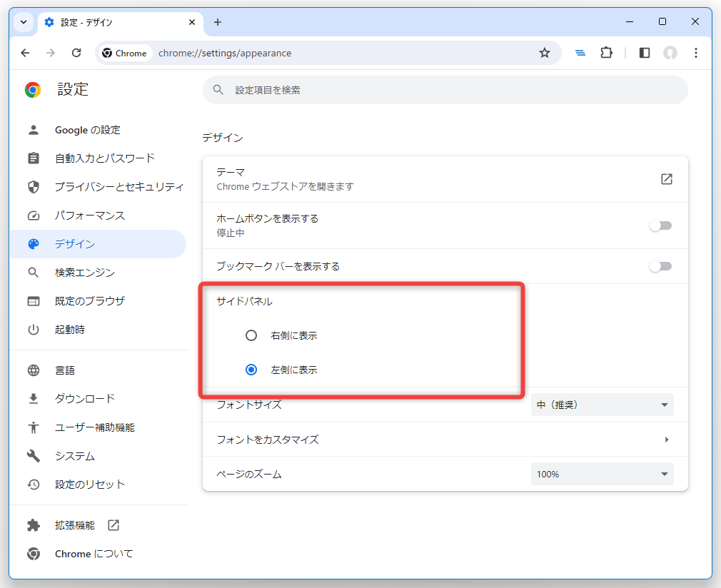This screenshot has height=588, width=721.
Task: Click the shield icon for privacy
Action: (34, 187)
